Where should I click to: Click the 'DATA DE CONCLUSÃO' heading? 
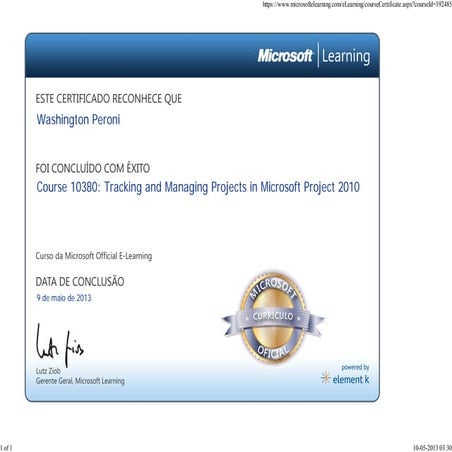(x=80, y=282)
